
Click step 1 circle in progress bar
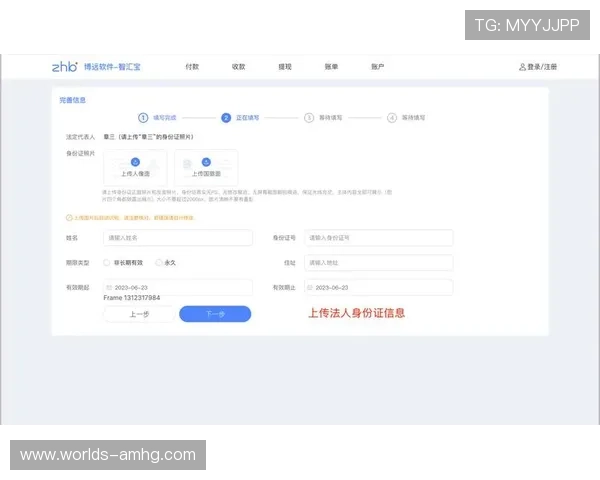tap(143, 118)
